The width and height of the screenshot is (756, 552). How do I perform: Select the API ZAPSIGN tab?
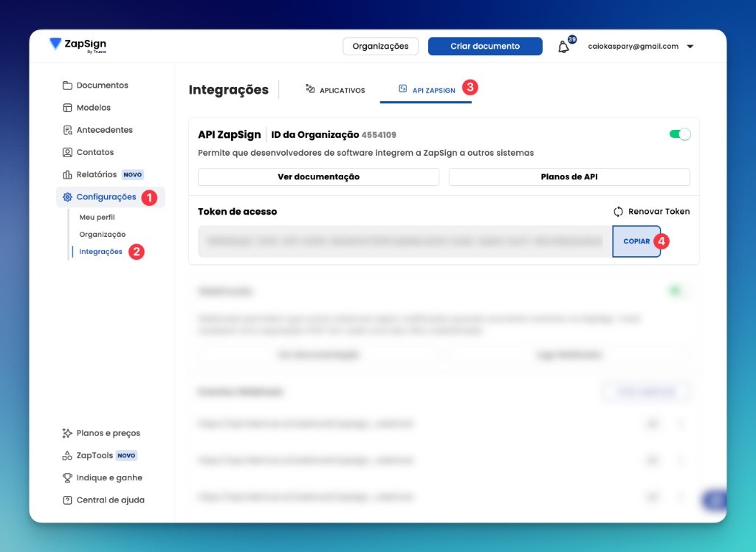[427, 89]
